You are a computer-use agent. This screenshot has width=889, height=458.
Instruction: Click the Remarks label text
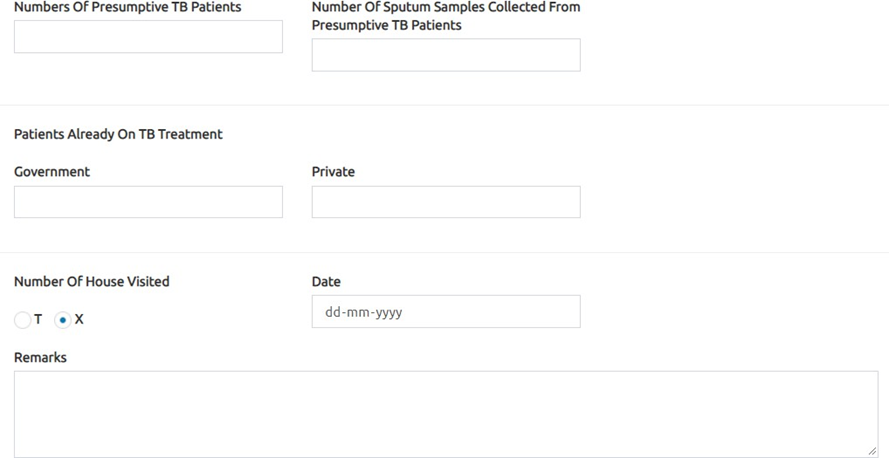(x=40, y=358)
